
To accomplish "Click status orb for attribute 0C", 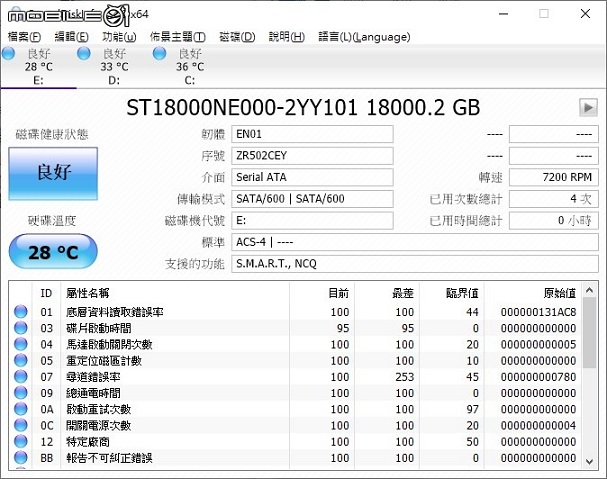I will (x=21, y=425).
